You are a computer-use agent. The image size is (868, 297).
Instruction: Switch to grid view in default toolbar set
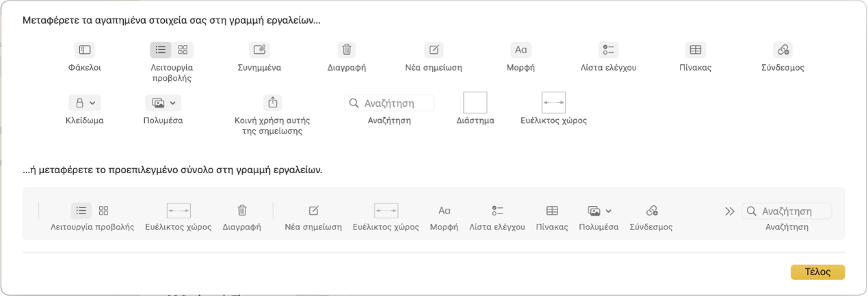tap(104, 211)
